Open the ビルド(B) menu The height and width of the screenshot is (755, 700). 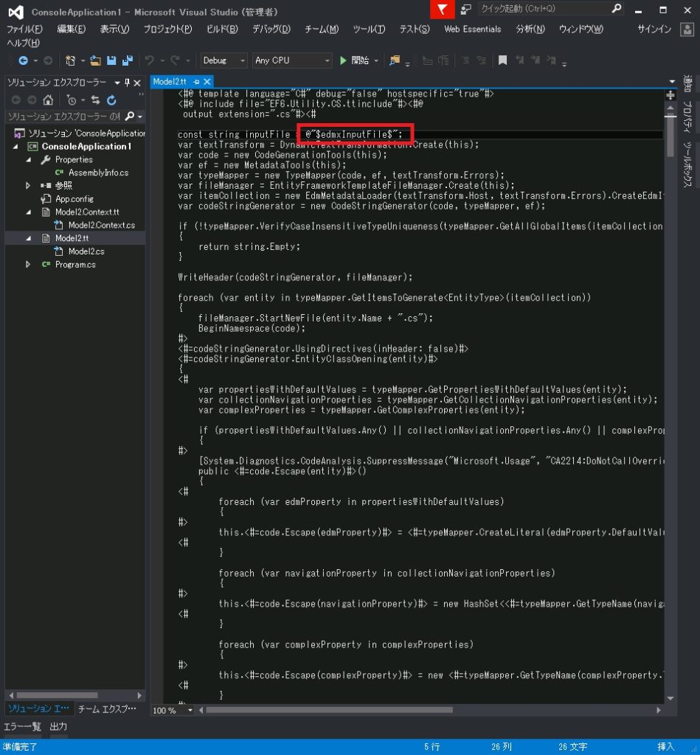222,29
